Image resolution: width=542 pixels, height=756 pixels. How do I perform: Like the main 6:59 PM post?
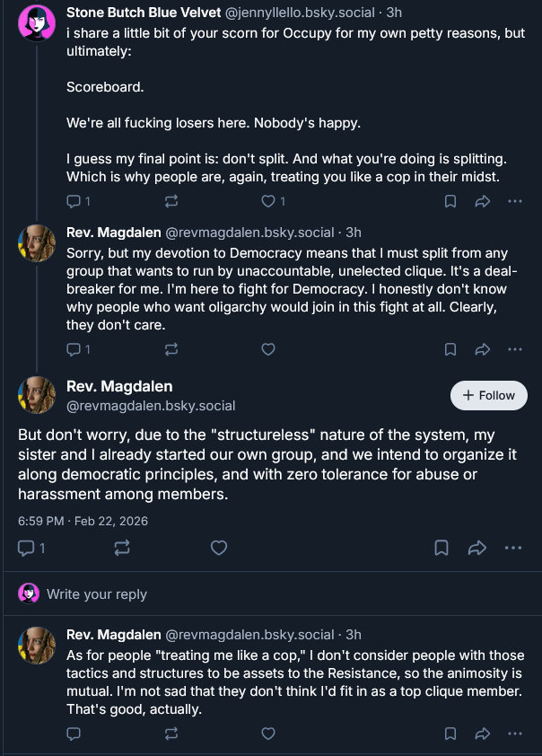219,547
